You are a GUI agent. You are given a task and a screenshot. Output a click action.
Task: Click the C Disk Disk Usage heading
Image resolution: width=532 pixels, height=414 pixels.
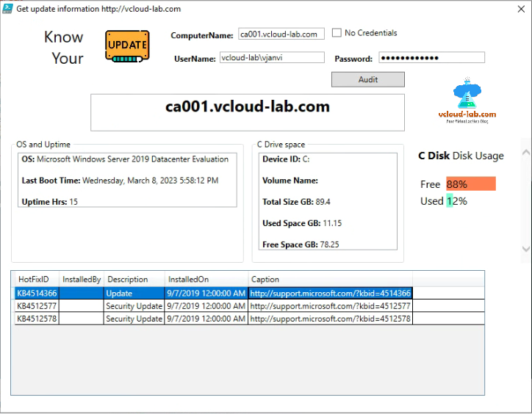pos(461,156)
